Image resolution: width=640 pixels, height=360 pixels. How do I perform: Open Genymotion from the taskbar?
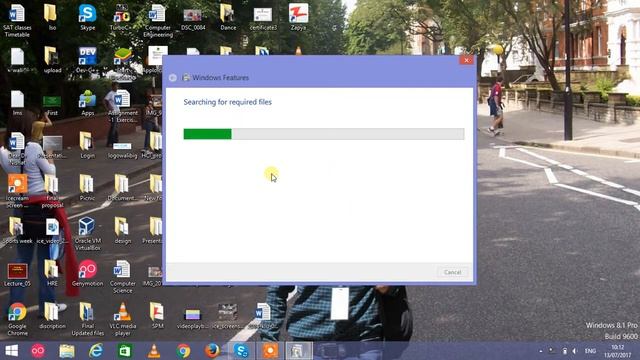point(38,351)
